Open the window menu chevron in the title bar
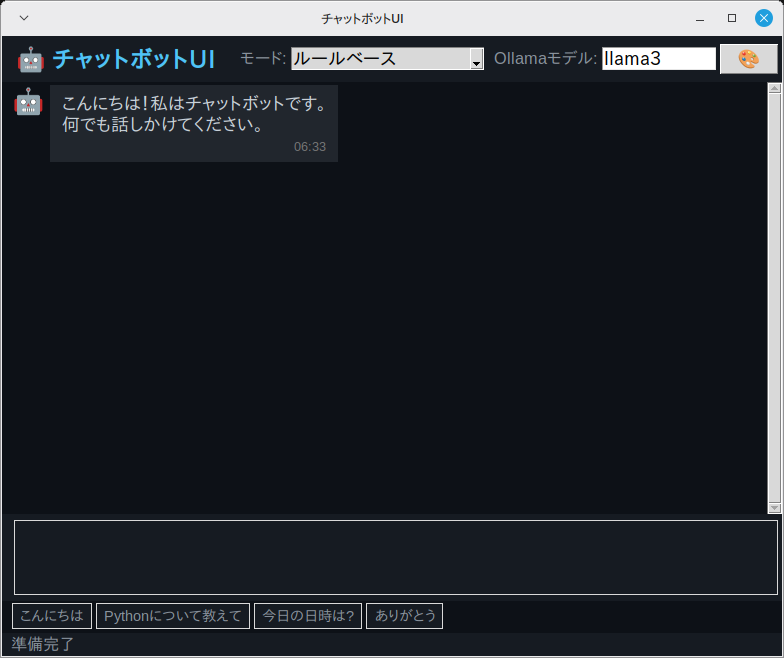This screenshot has width=784, height=658. click(24, 18)
